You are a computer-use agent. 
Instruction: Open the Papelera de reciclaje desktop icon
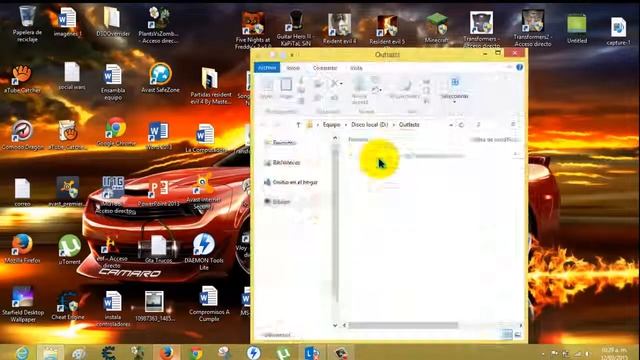[x=27, y=24]
